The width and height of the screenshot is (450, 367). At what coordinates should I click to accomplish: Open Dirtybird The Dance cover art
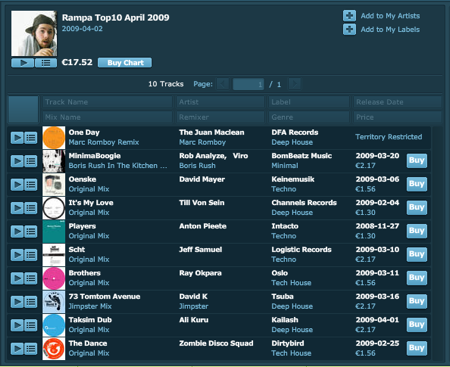(x=54, y=349)
